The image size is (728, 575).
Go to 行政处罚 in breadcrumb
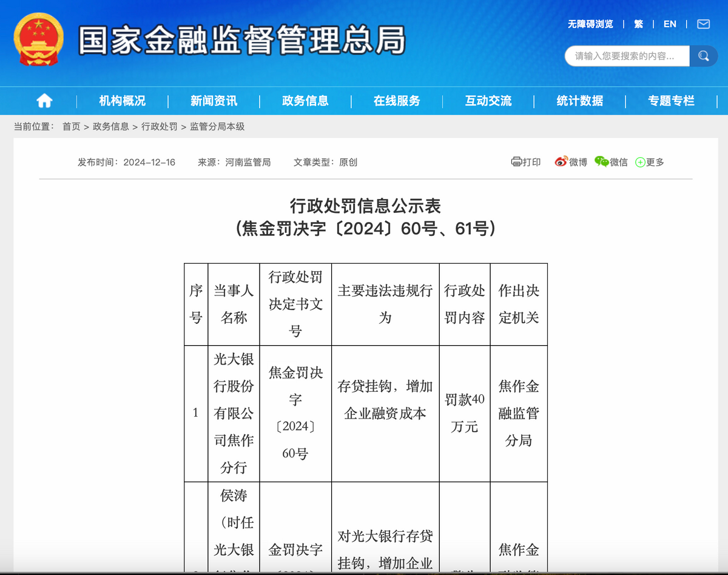(x=160, y=126)
